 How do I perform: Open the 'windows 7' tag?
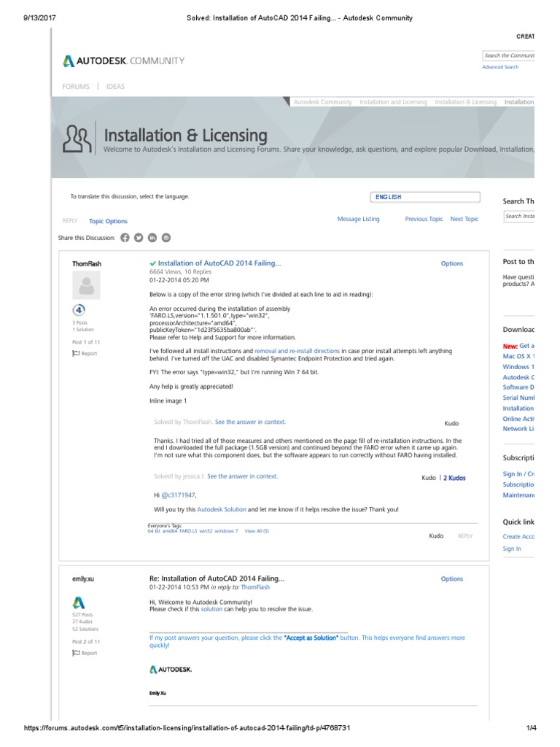tap(226, 531)
